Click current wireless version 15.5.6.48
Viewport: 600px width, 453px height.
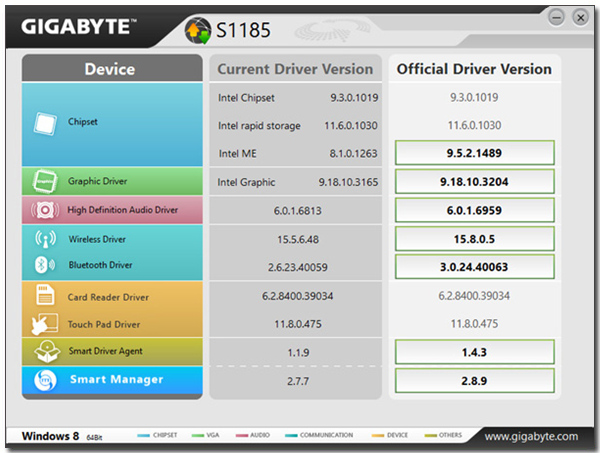[298, 240]
